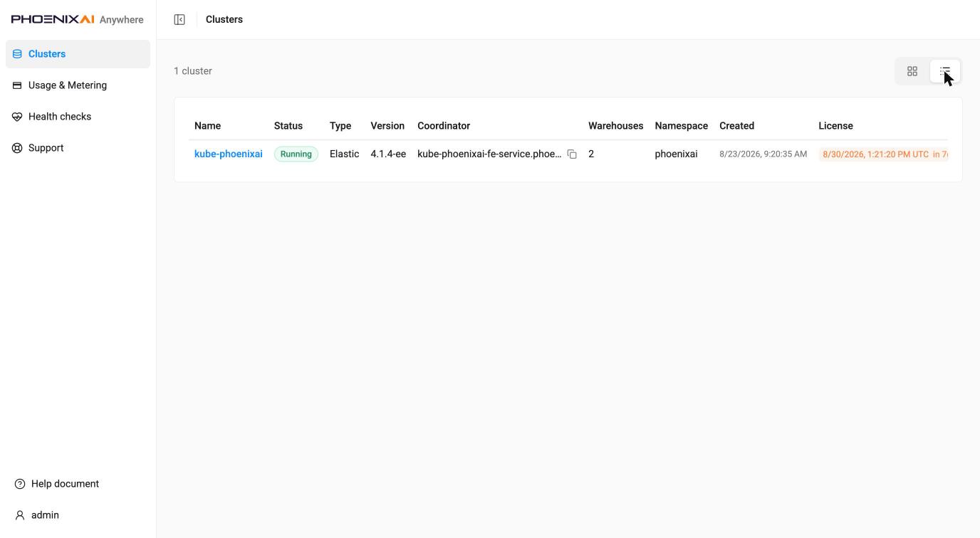
Task: Click the Support lifebuoy icon
Action: (x=17, y=148)
